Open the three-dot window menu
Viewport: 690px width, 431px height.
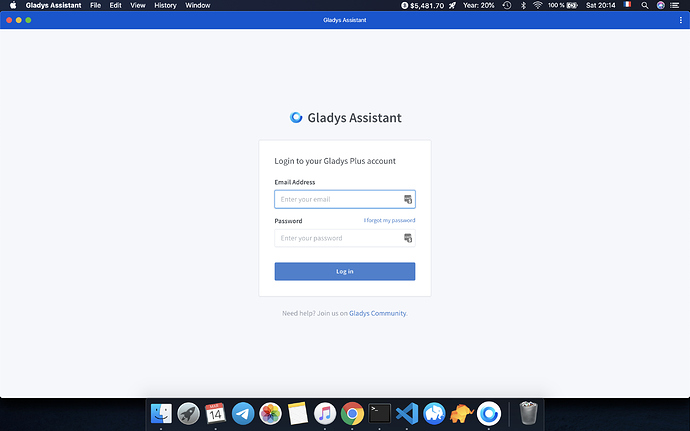coord(680,20)
